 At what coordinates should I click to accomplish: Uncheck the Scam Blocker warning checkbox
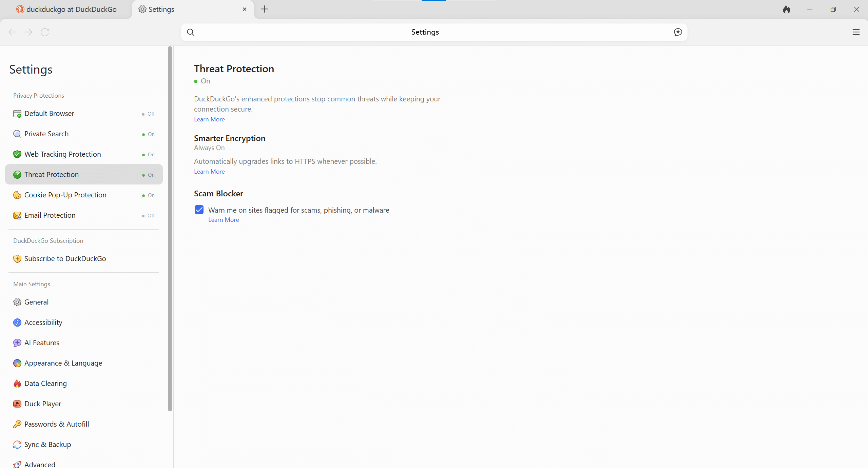tap(199, 210)
